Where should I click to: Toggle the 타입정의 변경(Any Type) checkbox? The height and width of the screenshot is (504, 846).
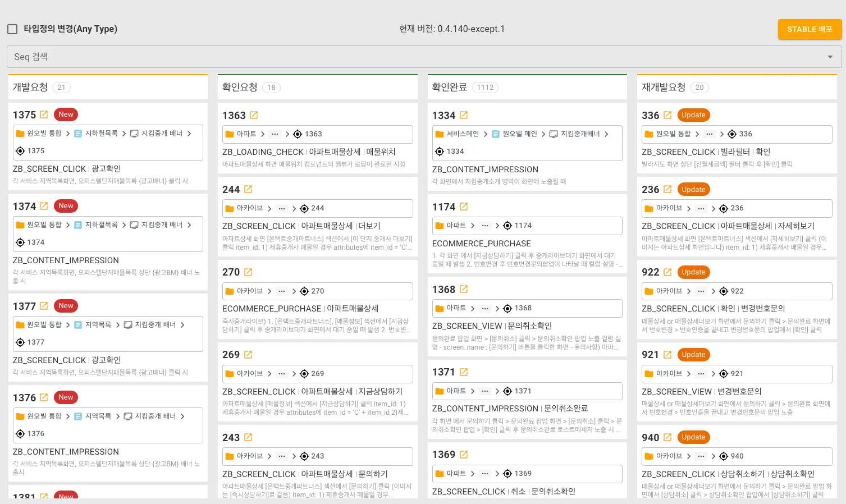tap(12, 29)
